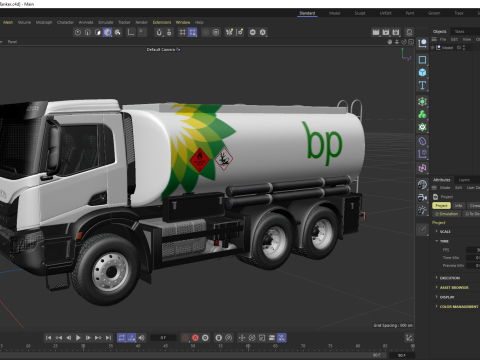The height and width of the screenshot is (360, 480).
Task: Toggle Rotation keyframe recording icon
Action: [x=252, y=338]
